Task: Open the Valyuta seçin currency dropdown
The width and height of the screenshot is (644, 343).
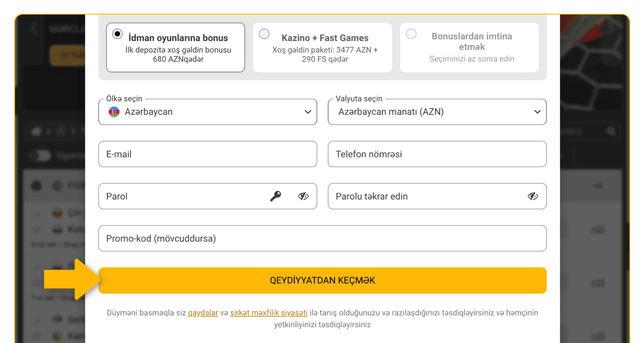Action: click(x=437, y=112)
